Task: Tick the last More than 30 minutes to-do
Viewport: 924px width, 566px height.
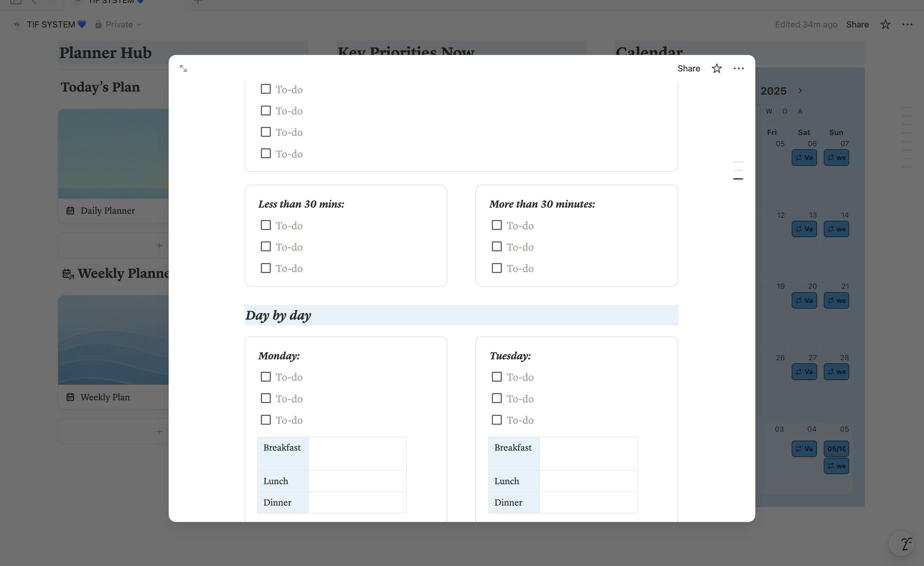Action: [x=497, y=268]
